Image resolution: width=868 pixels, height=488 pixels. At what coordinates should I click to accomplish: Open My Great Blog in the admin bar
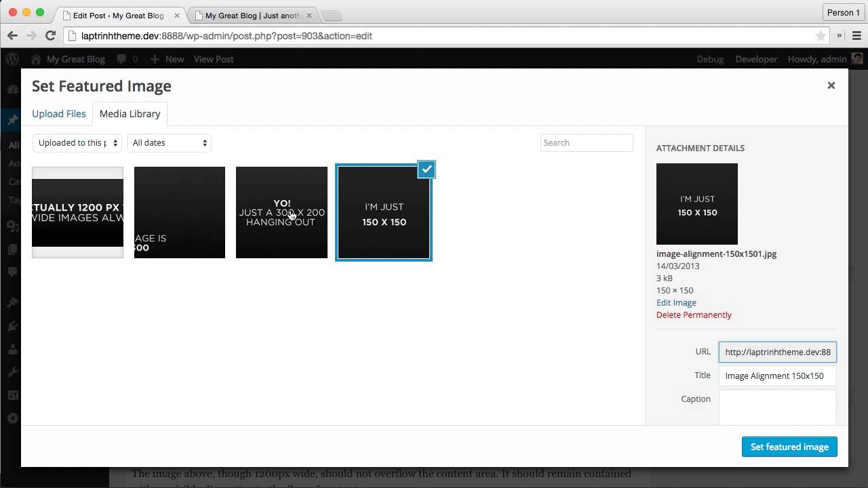(x=68, y=59)
